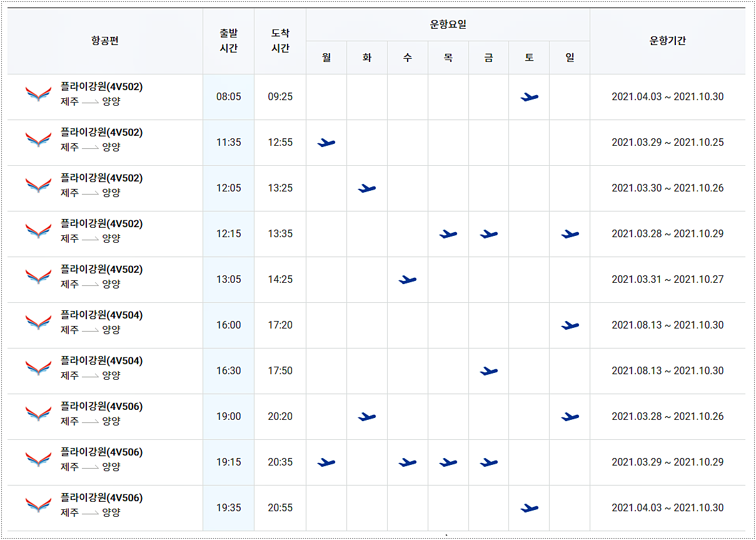The image size is (756, 540).
Task: Click the Wednesday plane icon in the 19:15 row
Action: click(x=408, y=462)
